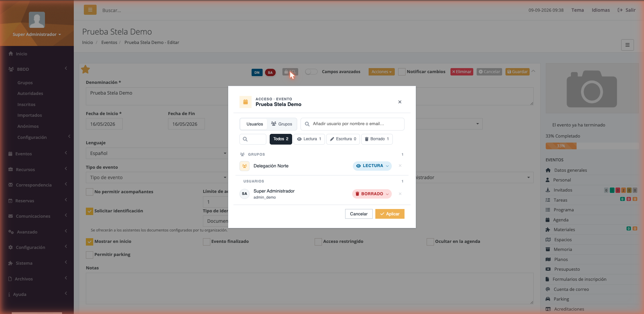The width and height of the screenshot is (644, 314).
Task: Click the DN badge
Action: [257, 72]
